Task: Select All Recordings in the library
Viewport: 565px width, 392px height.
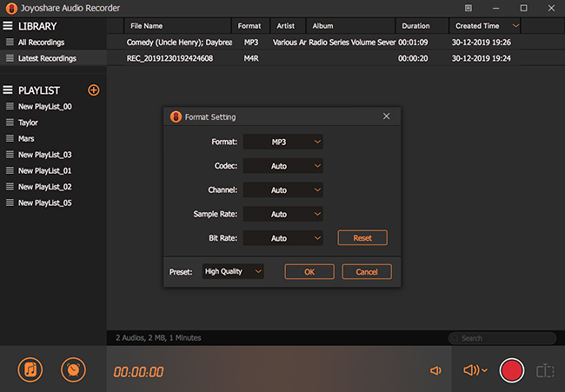Action: [41, 42]
